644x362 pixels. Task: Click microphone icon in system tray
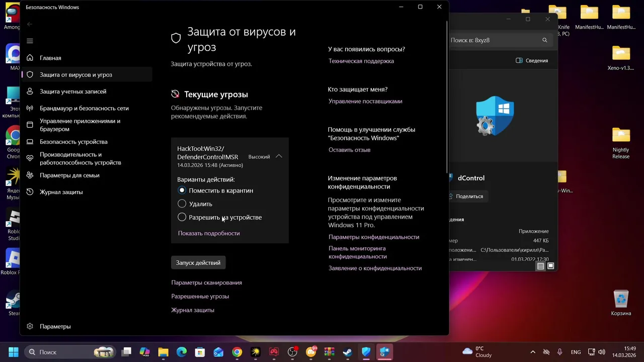(559, 352)
